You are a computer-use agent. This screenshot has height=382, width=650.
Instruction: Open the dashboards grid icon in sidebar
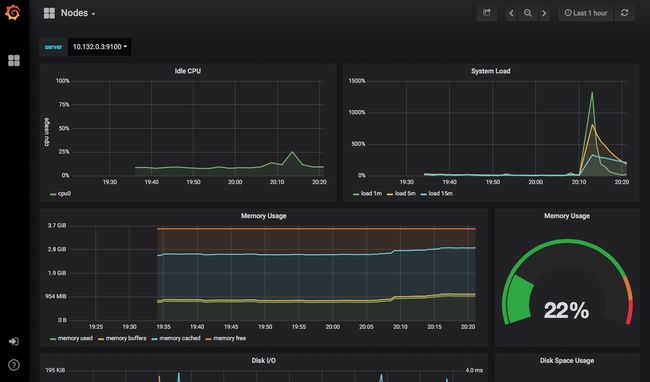(14, 60)
